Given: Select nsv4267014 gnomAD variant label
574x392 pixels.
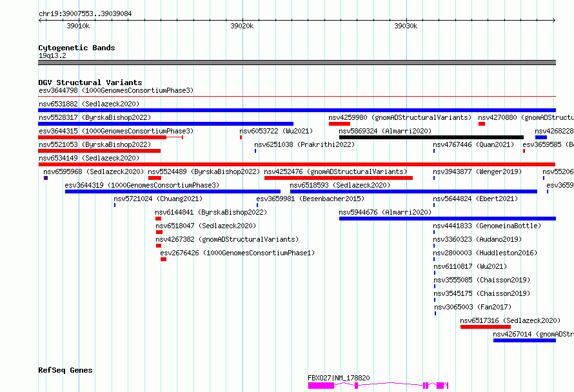Looking at the screenshot, I should pos(533,334).
